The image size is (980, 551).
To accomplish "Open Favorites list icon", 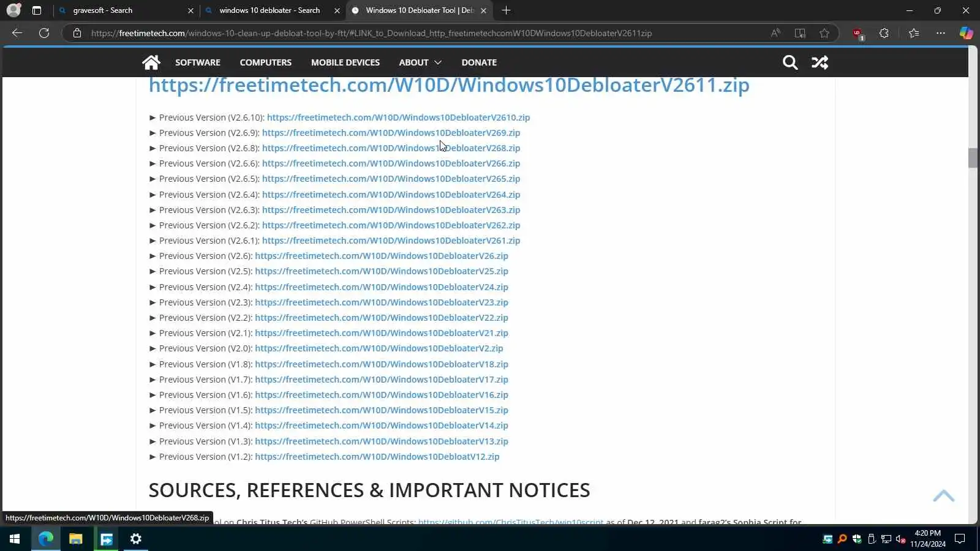I will [x=914, y=33].
